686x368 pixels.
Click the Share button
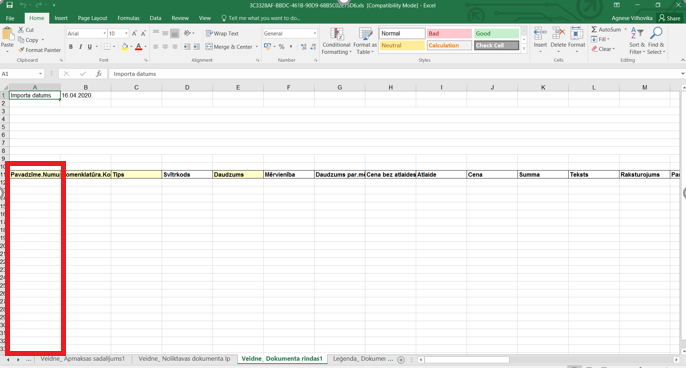(x=669, y=18)
